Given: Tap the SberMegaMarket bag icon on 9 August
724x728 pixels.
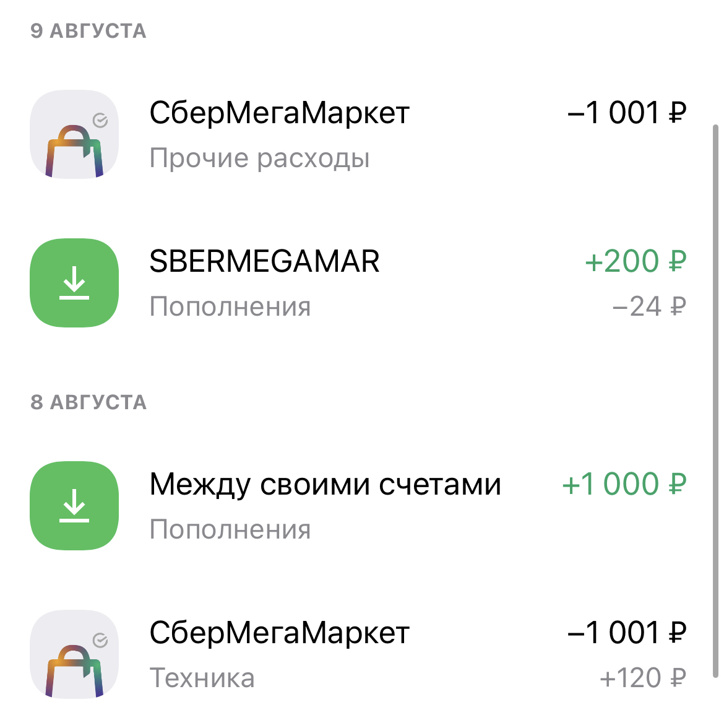Looking at the screenshot, I should 74,134.
